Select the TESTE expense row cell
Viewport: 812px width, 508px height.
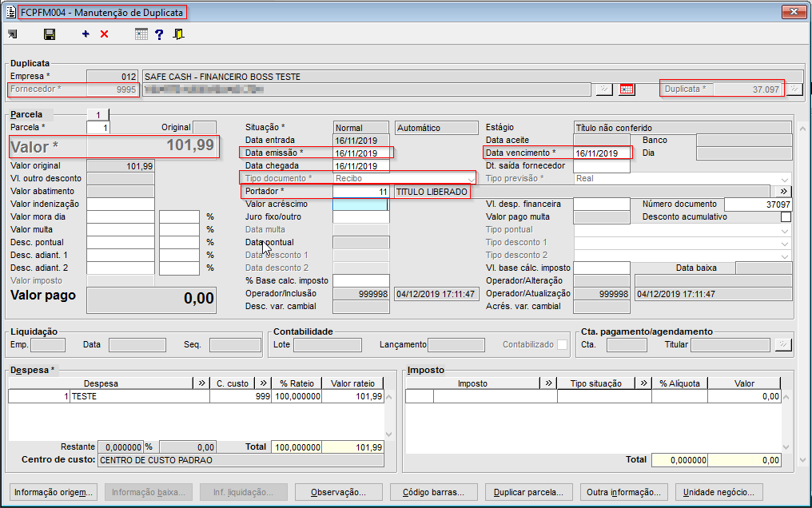pyautogui.click(x=140, y=397)
